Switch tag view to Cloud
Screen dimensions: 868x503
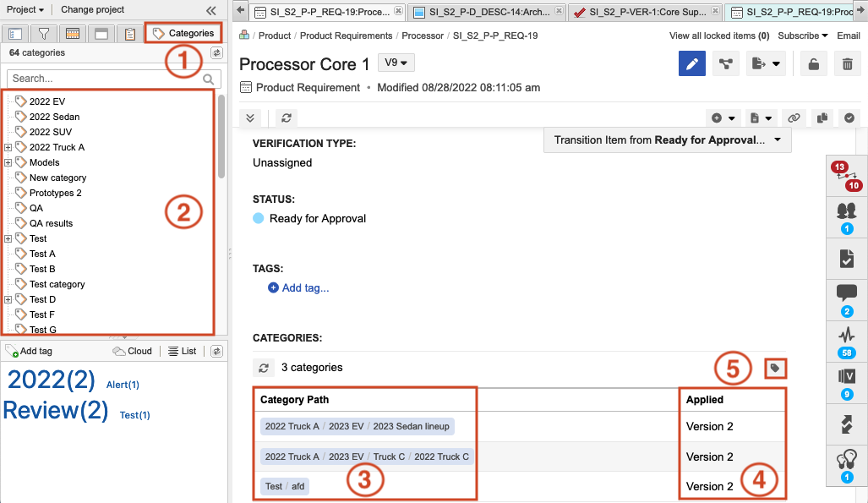133,351
